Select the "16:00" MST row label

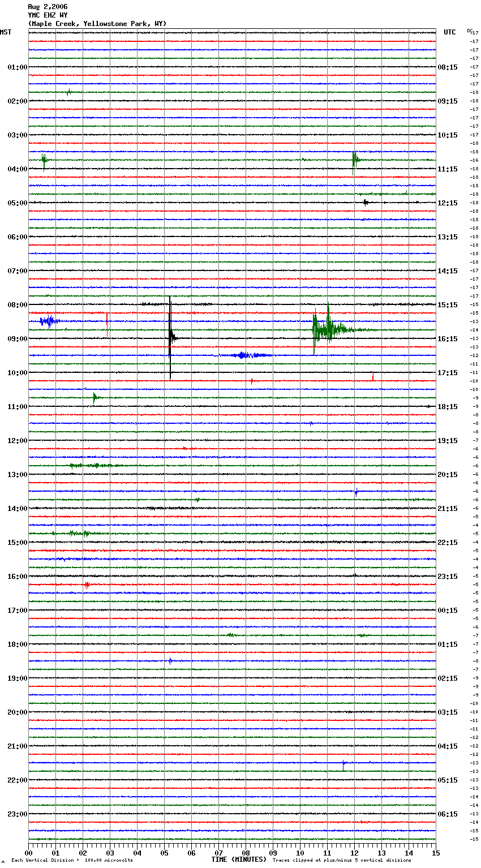point(18,577)
